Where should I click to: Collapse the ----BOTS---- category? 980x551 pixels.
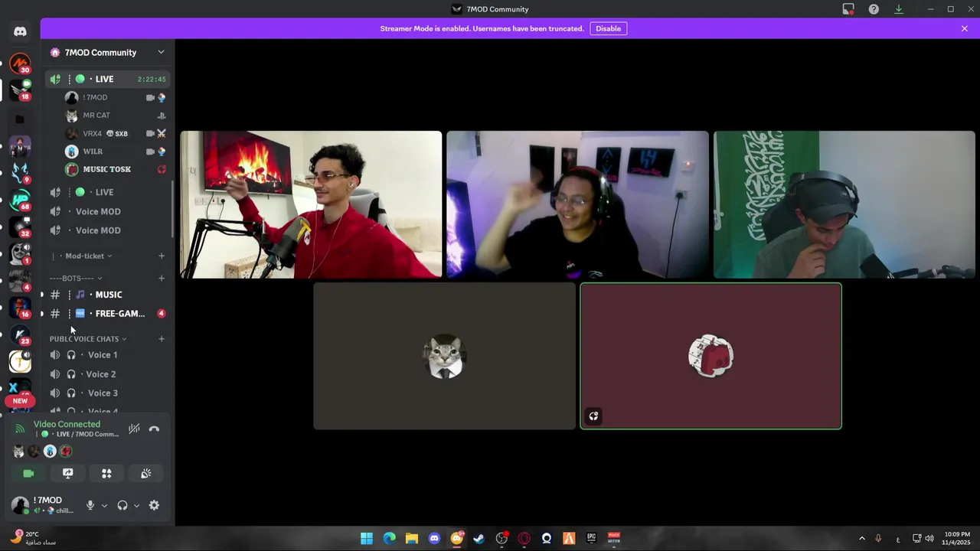pos(76,278)
